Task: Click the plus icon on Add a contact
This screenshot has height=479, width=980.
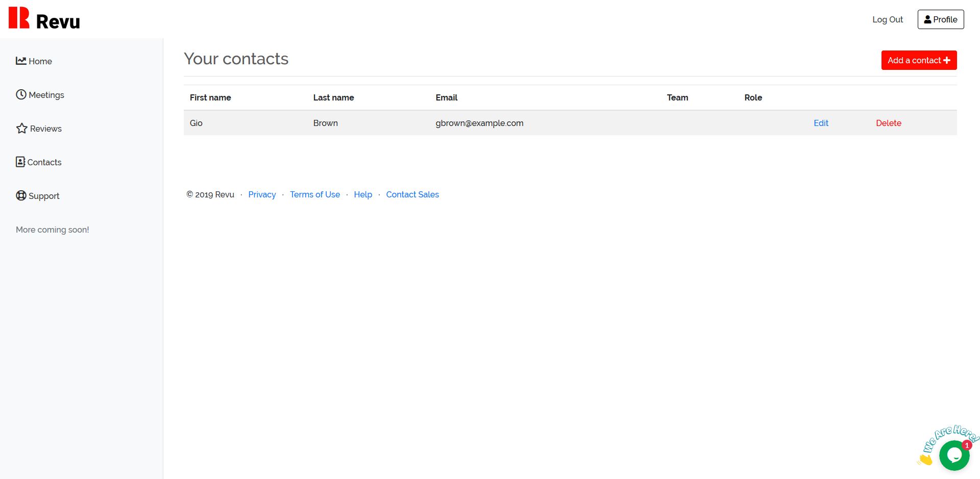Action: 947,60
